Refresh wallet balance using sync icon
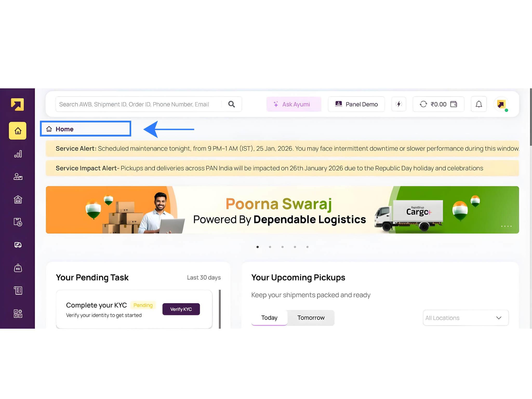Viewport: 532px width, 399px height. (423, 104)
